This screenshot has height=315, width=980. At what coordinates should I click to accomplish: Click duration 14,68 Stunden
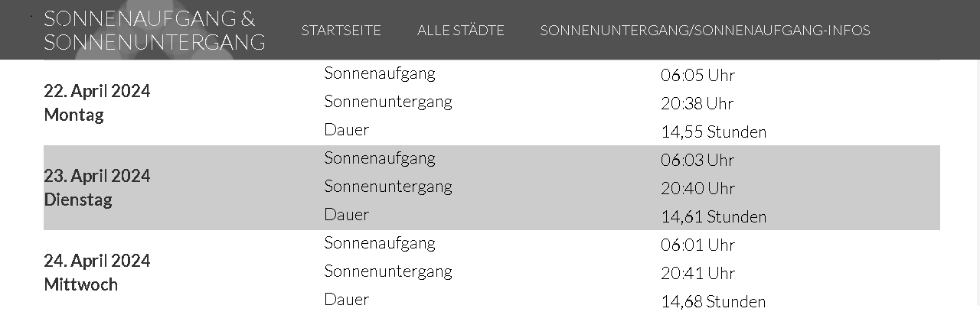[x=713, y=302]
